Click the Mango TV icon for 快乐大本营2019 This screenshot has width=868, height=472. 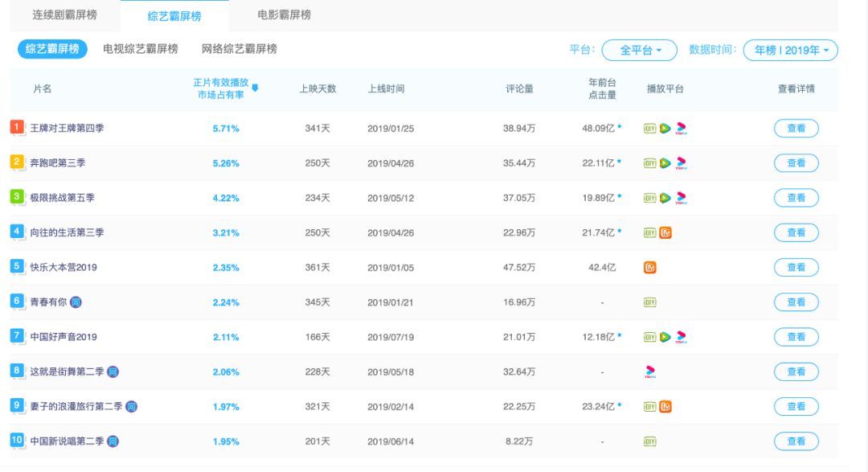[x=650, y=268]
